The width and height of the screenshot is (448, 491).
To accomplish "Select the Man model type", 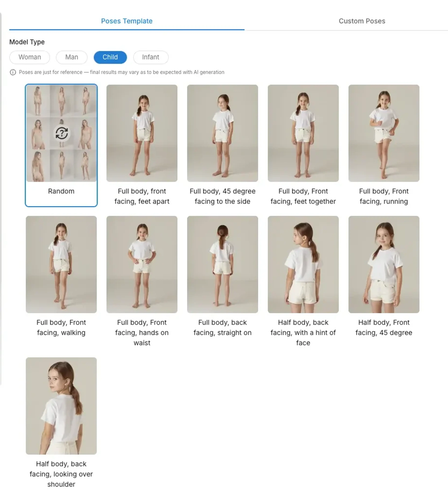I will tap(72, 57).
